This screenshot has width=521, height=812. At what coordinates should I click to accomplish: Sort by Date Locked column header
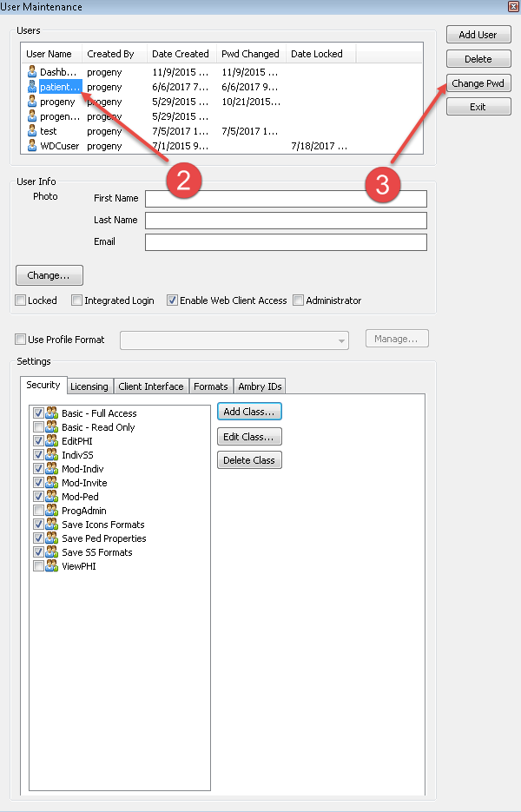(321, 54)
